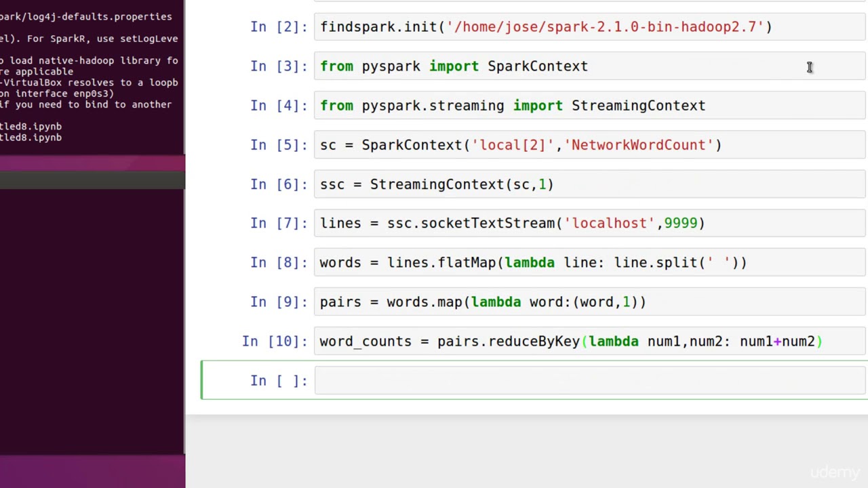868x488 pixels.
Task: Select cell In [2] with findspark.init
Action: (x=590, y=26)
